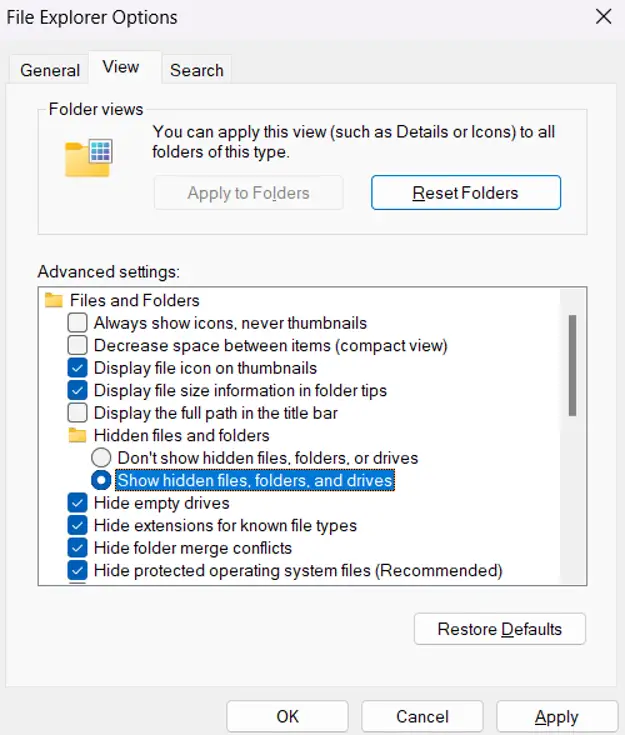
Task: Uncheck Hide protected operating system files
Action: (x=77, y=570)
